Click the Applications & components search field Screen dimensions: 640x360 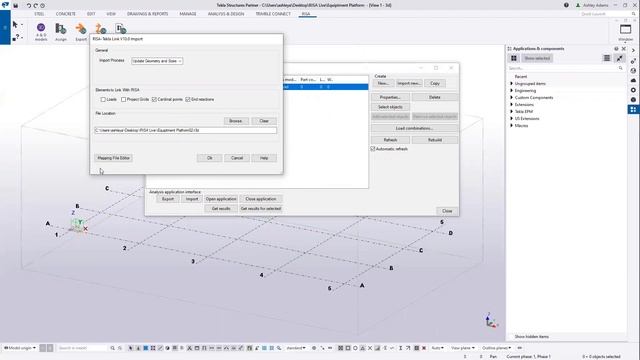pyautogui.click(x=565, y=68)
